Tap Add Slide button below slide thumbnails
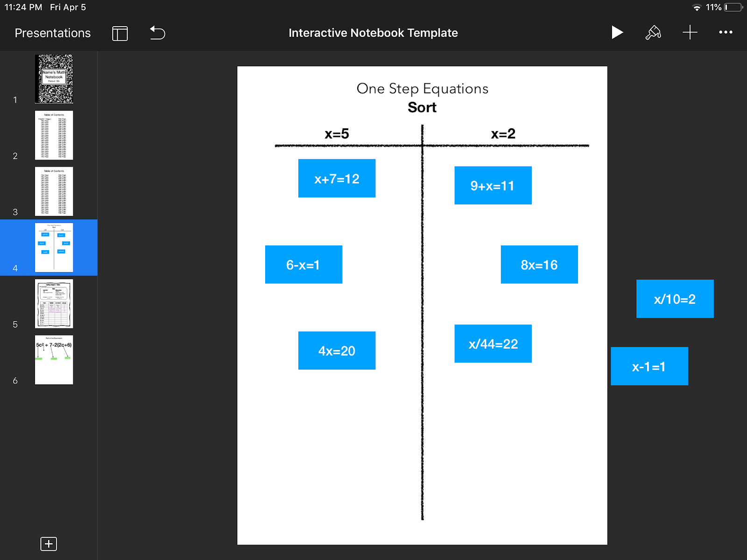The image size is (747, 560). click(49, 544)
